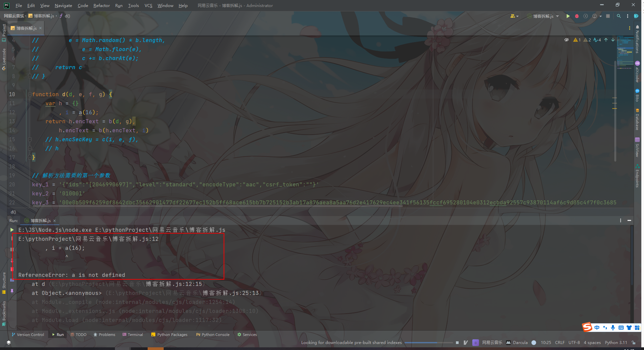This screenshot has height=350, width=644.
Task: Open Python 3.11 interpreter selector
Action: point(616,342)
